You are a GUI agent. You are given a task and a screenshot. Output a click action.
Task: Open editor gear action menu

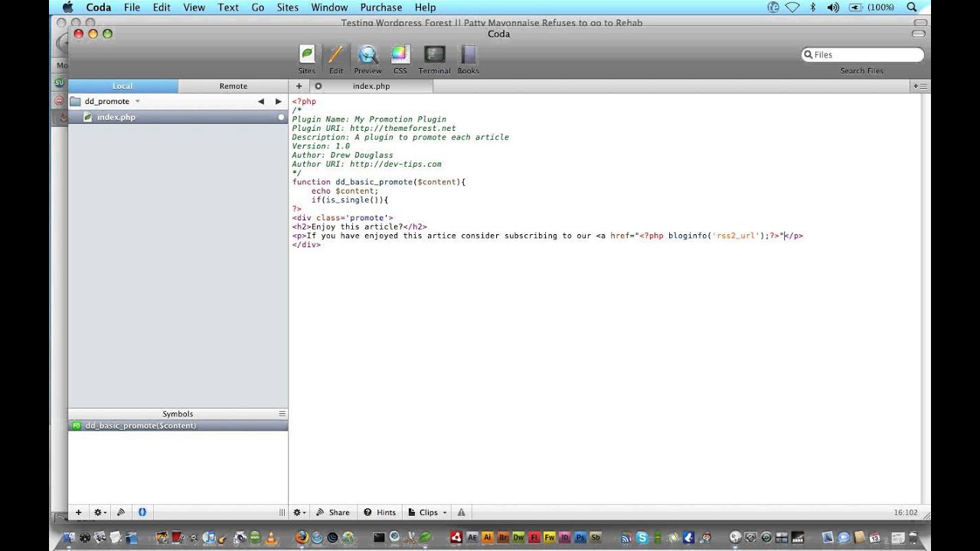point(300,512)
